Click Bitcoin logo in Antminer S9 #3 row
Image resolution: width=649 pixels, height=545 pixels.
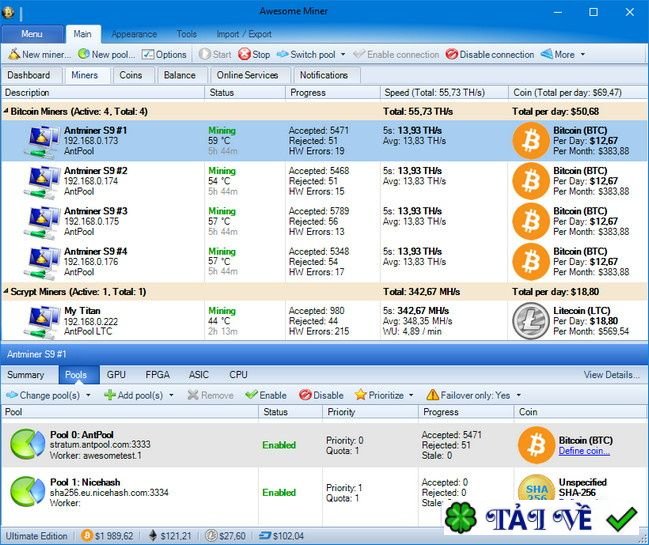pyautogui.click(x=531, y=222)
